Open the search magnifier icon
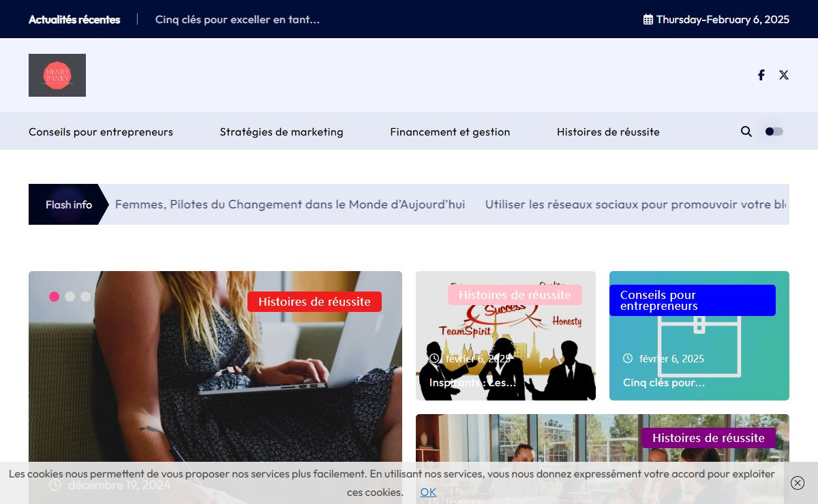Viewport: 818px width, 504px height. [x=746, y=131]
